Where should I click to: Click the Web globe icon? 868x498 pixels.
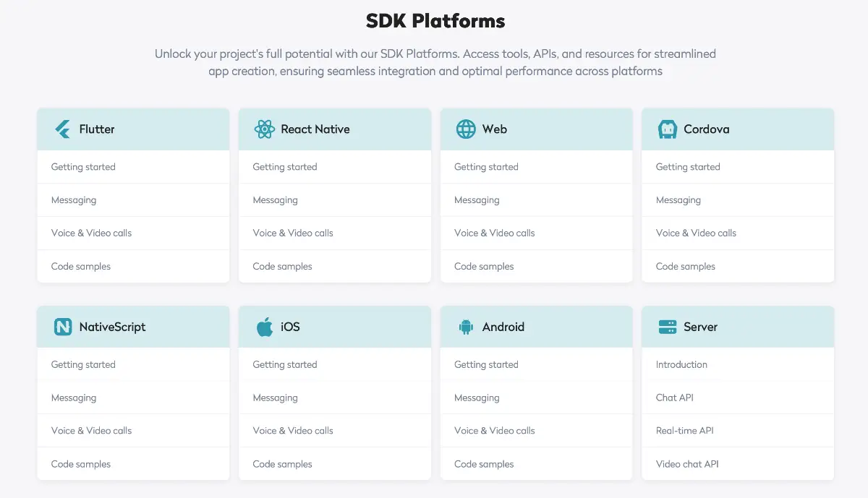[466, 129]
